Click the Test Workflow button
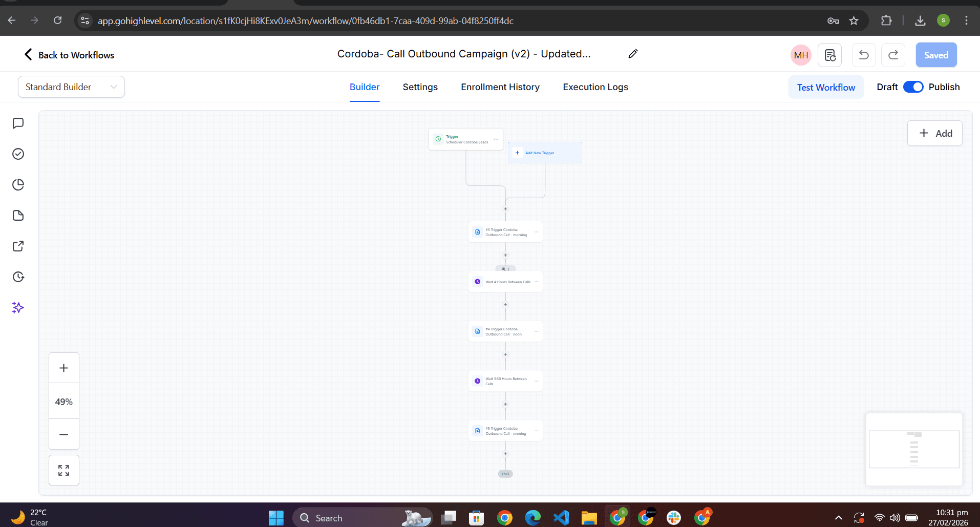The width and height of the screenshot is (980, 527). click(826, 87)
